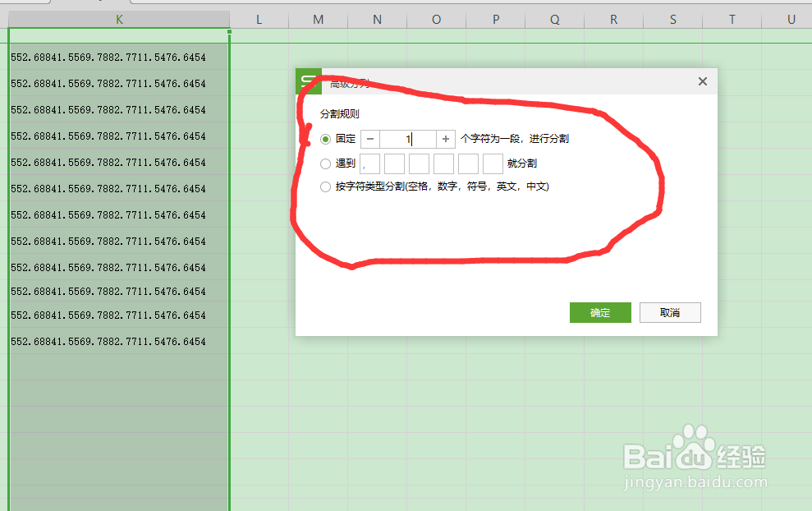Viewport: 812px width, 511px height.
Task: Click the fourth delimiter input box
Action: pyautogui.click(x=444, y=163)
